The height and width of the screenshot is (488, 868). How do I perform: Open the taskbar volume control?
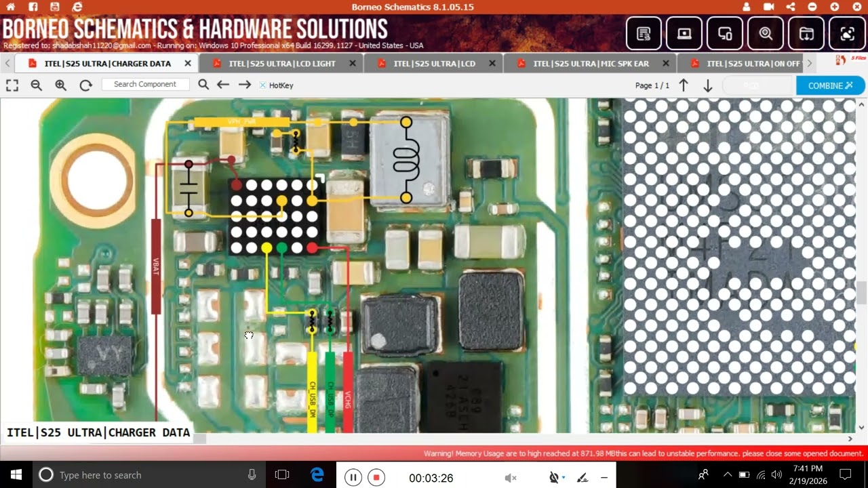[x=776, y=474]
